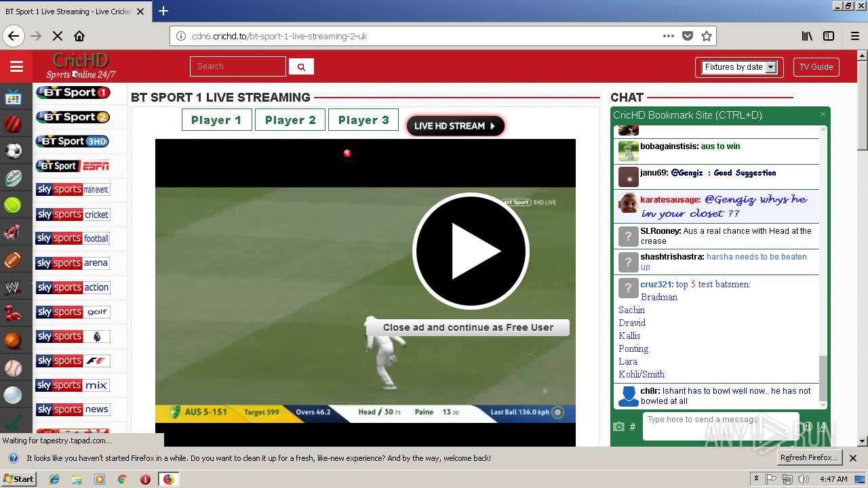Open Sky Sports Football channel
This screenshot has height=488, width=868.
pyautogui.click(x=73, y=239)
